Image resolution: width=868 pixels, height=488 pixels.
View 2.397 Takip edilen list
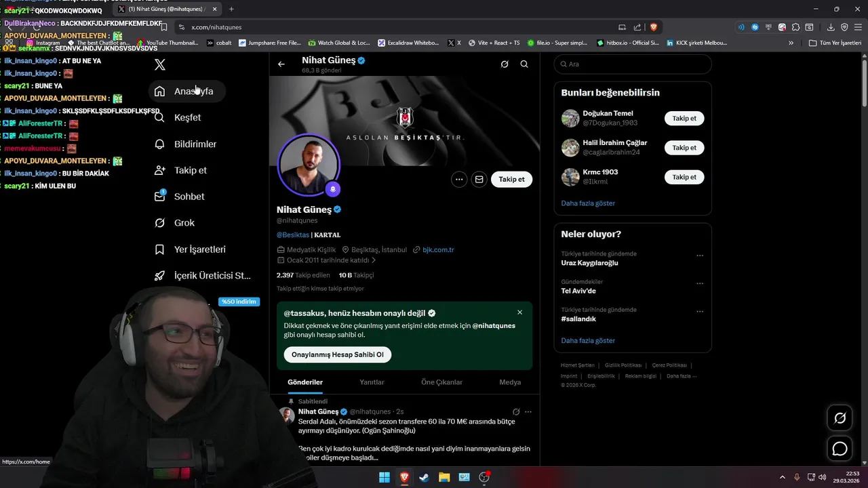pyautogui.click(x=303, y=275)
